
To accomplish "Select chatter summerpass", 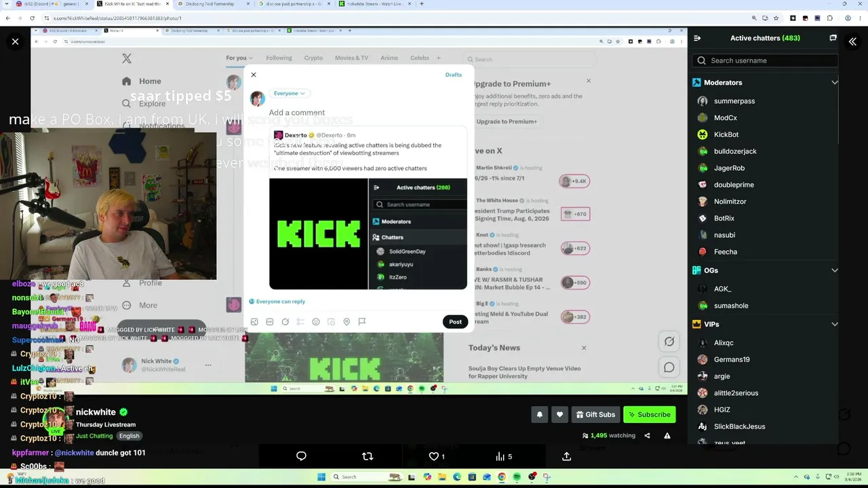I will point(734,101).
